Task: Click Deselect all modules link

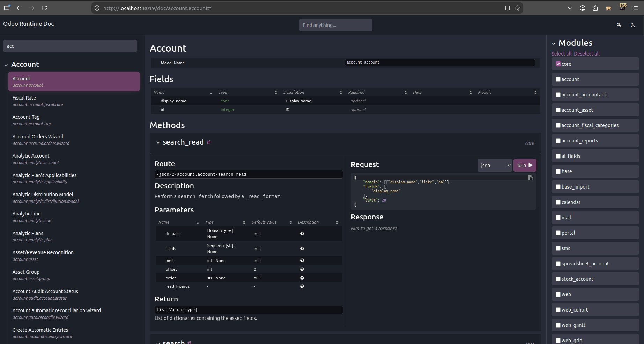Action: (587, 54)
